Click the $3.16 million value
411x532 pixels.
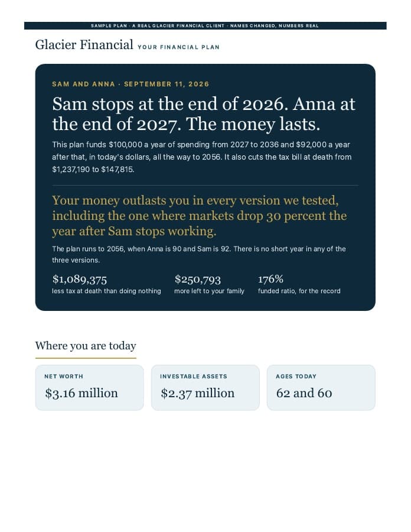(x=81, y=393)
